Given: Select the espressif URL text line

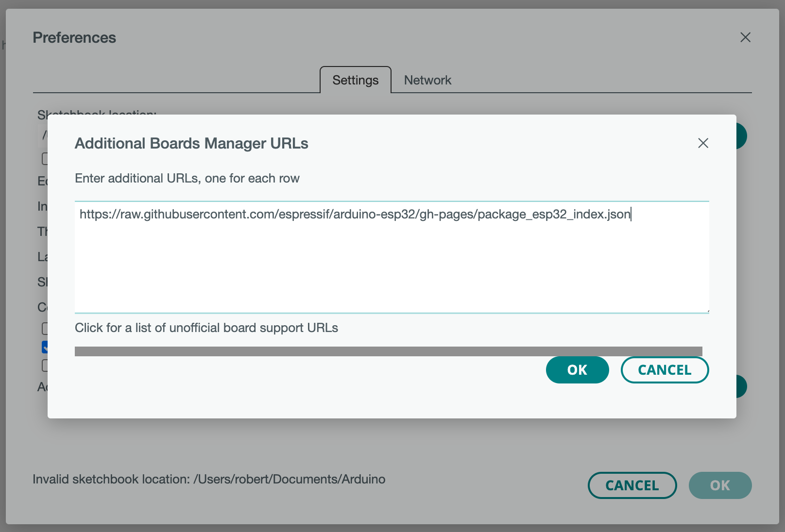Looking at the screenshot, I should pyautogui.click(x=355, y=214).
